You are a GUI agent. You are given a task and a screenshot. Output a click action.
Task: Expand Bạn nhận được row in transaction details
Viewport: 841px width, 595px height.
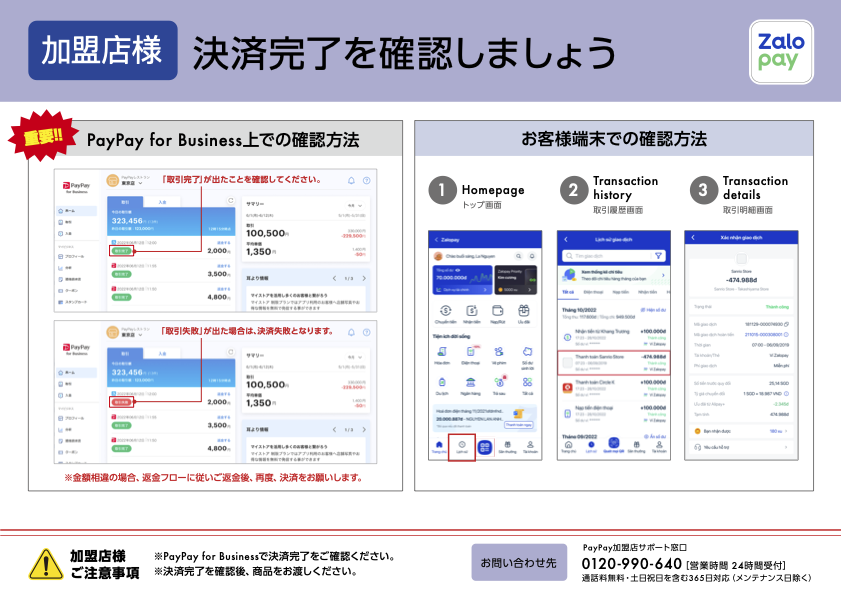point(741,431)
